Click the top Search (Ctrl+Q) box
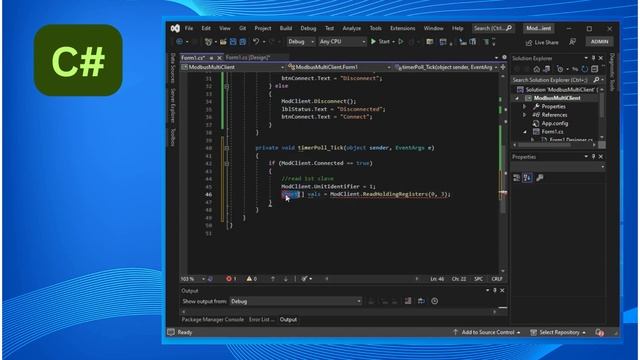640x360 pixels. tap(493, 28)
